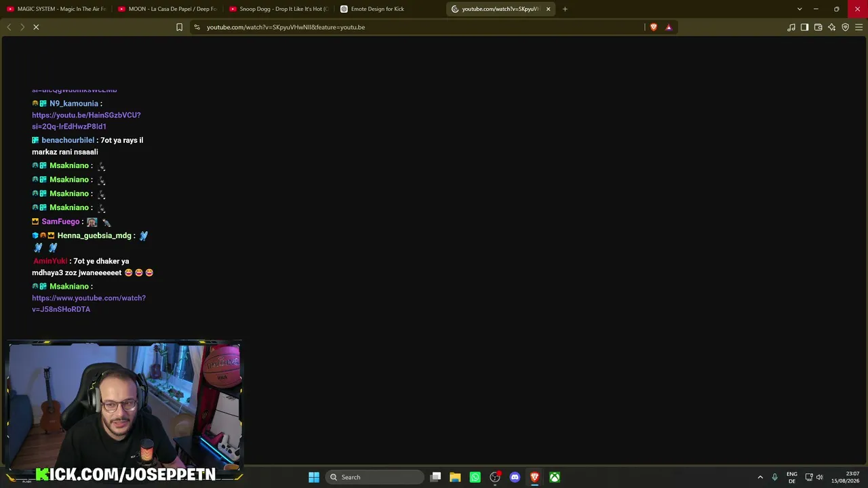Image resolution: width=868 pixels, height=488 pixels.
Task: Click Msakniano above the YouTube link
Action: click(69, 287)
